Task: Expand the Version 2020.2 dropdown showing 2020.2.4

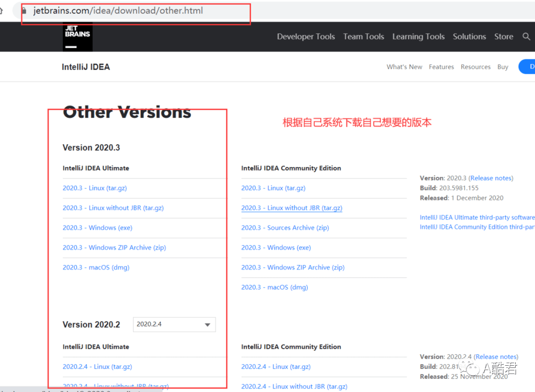Action: pyautogui.click(x=174, y=325)
